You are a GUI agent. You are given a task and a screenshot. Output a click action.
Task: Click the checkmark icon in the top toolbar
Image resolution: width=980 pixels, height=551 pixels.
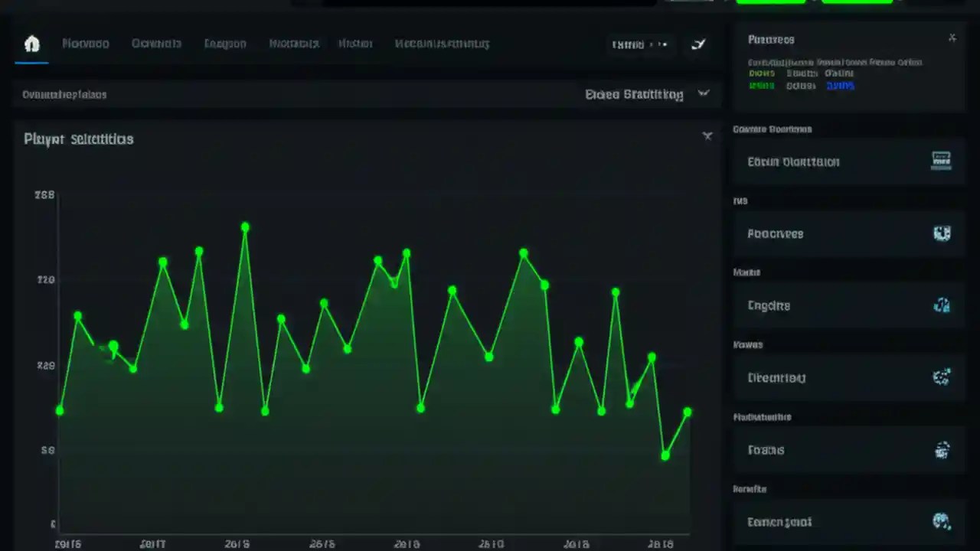[x=697, y=44]
